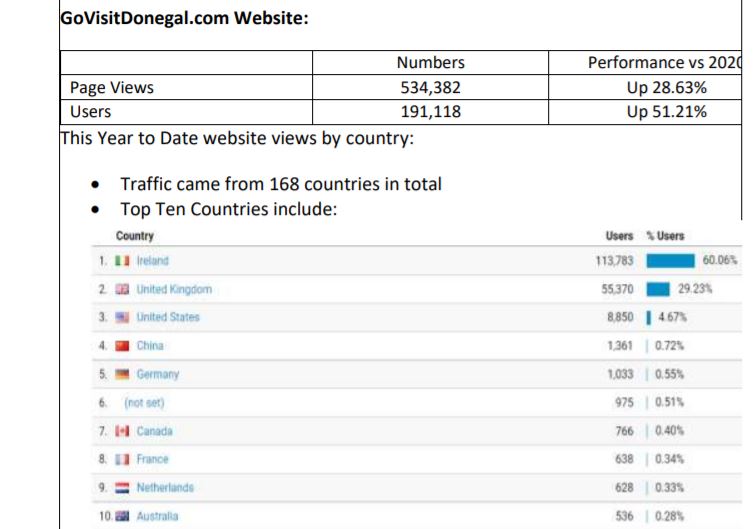Click the Page Views value 534,382
The height and width of the screenshot is (529, 756).
[x=430, y=87]
